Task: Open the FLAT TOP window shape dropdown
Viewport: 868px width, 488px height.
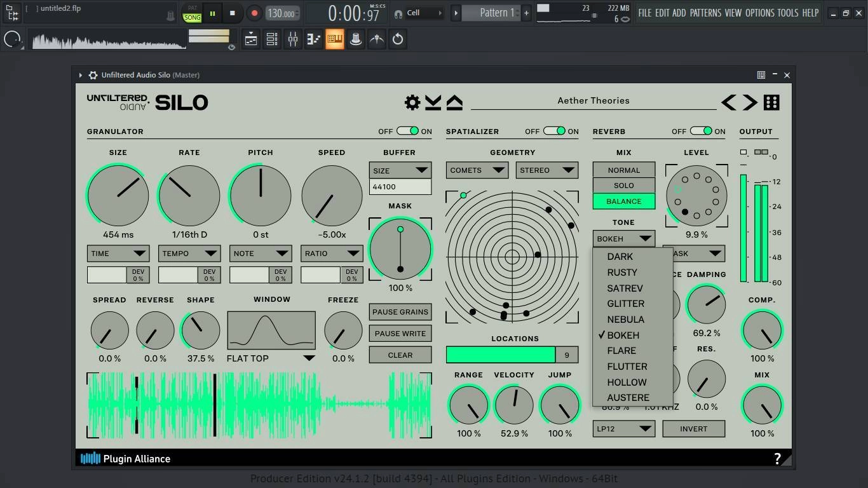Action: (271, 358)
